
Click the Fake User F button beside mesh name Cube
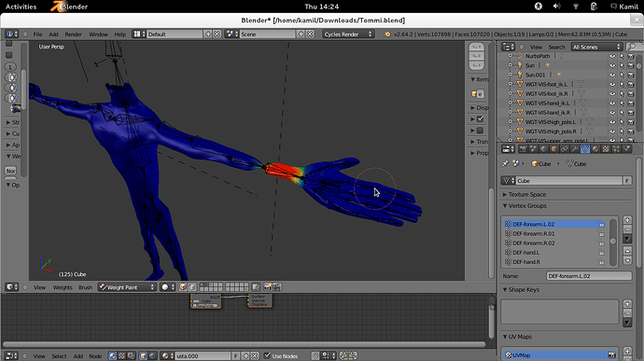click(627, 181)
